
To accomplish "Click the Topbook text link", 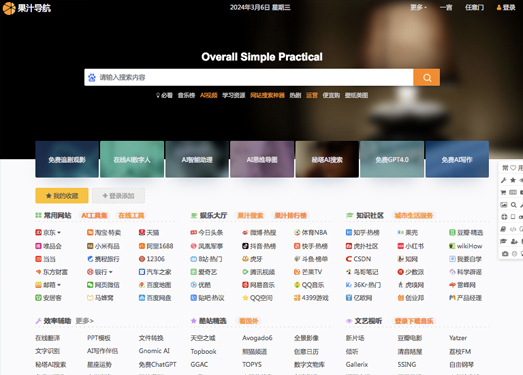I will click(203, 351).
